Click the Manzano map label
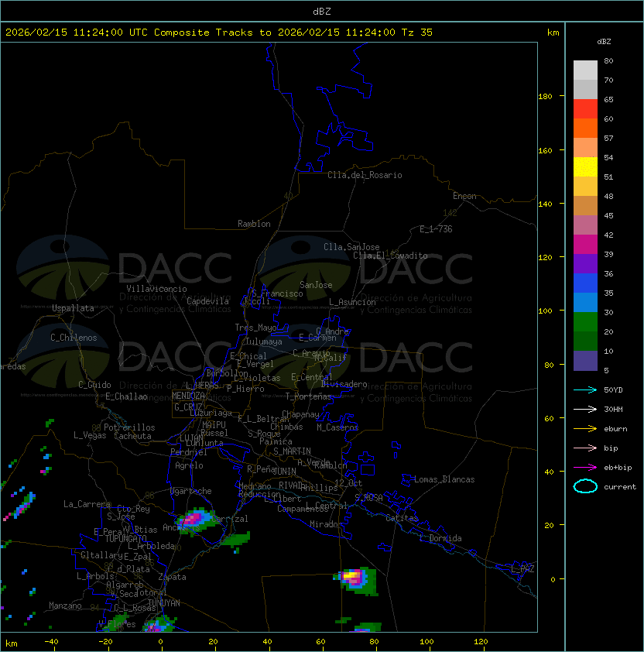 [65, 606]
